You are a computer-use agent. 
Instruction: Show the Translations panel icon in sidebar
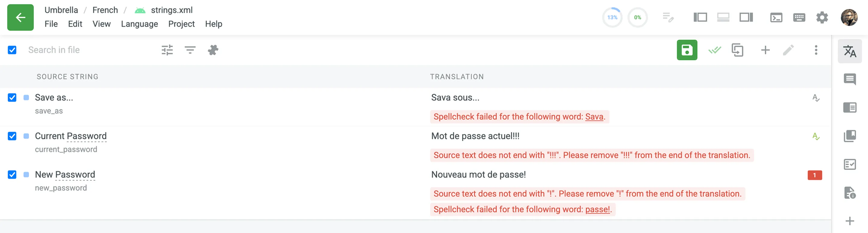[x=850, y=52]
